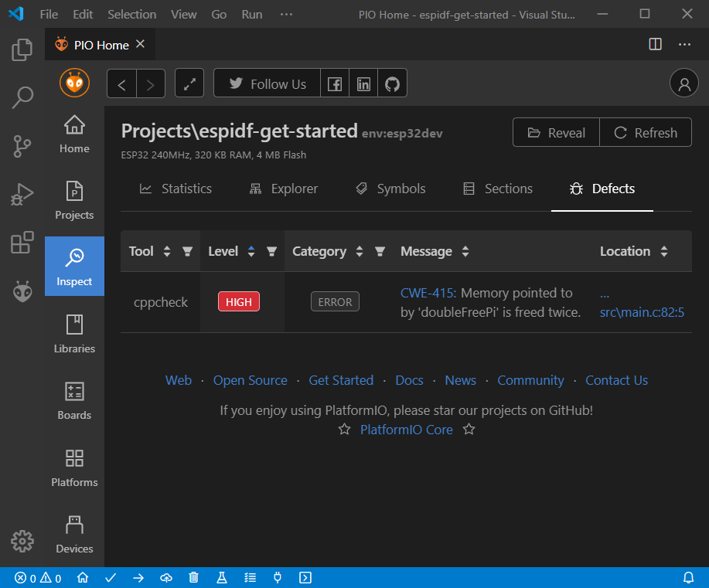Viewport: 709px width, 588px height.
Task: Open the Manage gear in activity bar
Action: [22, 541]
